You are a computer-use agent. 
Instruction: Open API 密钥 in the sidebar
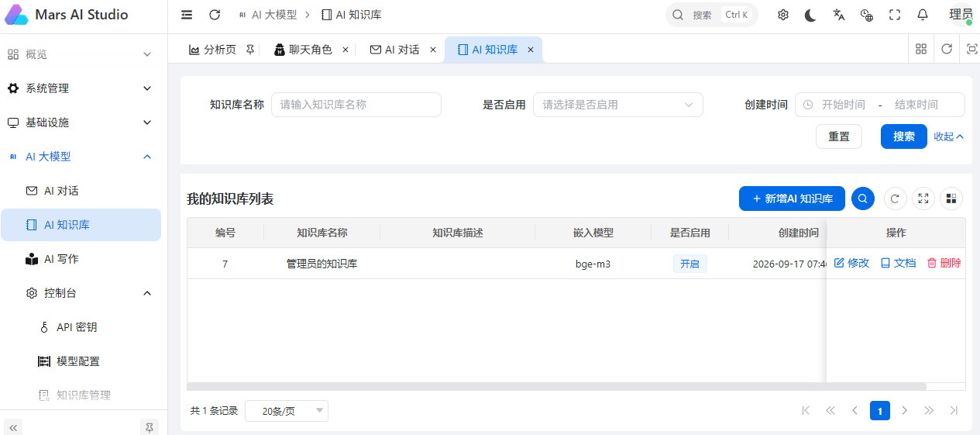[x=81, y=327]
